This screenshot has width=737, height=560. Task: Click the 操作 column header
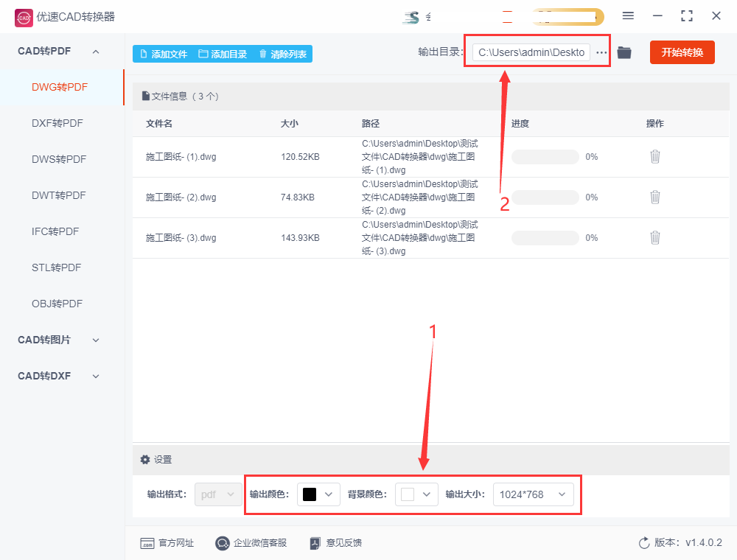(654, 124)
